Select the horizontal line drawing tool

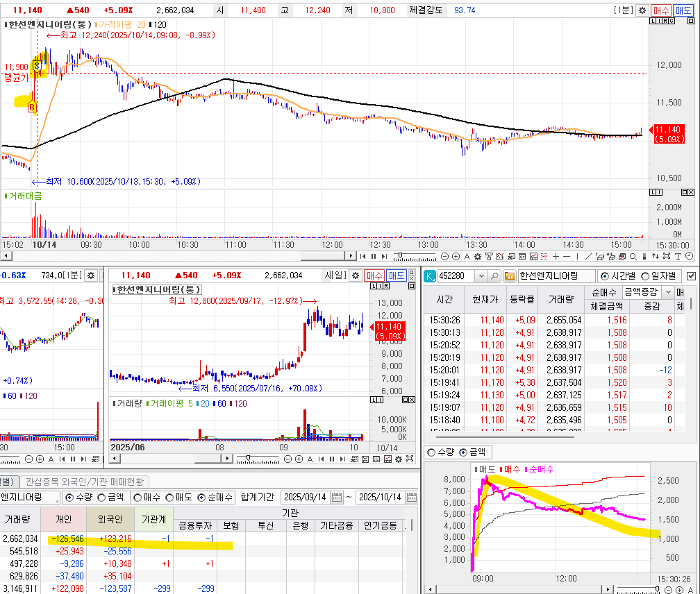click(x=567, y=257)
